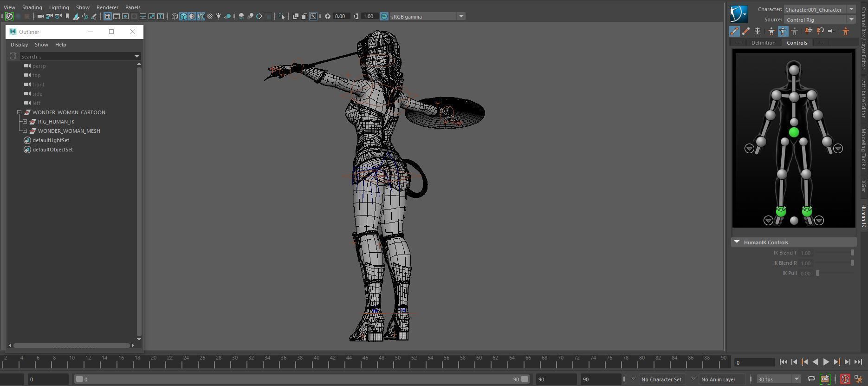This screenshot has height=386, width=868.
Task: Click the gamma reset icon before 1.00
Action: tap(356, 16)
